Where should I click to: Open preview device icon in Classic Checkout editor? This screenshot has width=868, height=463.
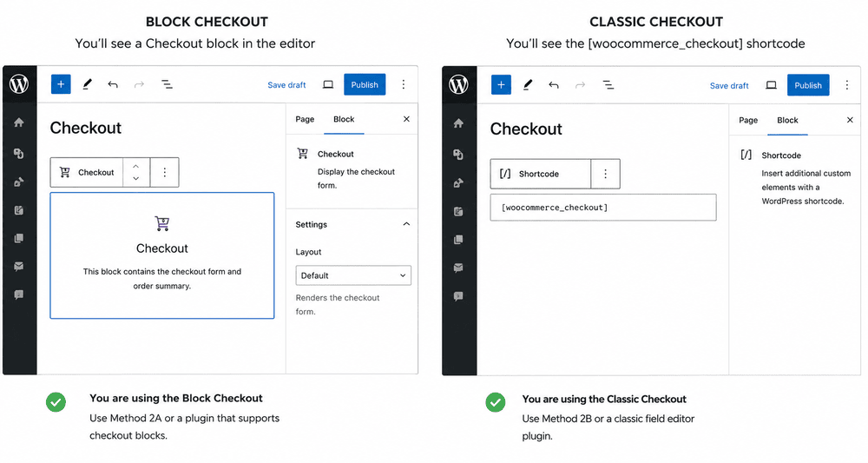coord(771,85)
